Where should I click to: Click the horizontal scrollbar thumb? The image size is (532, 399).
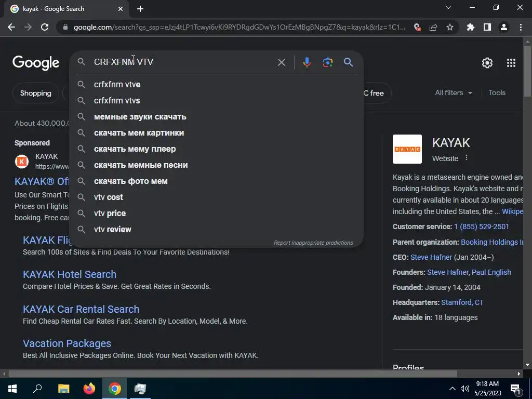pos(233,374)
